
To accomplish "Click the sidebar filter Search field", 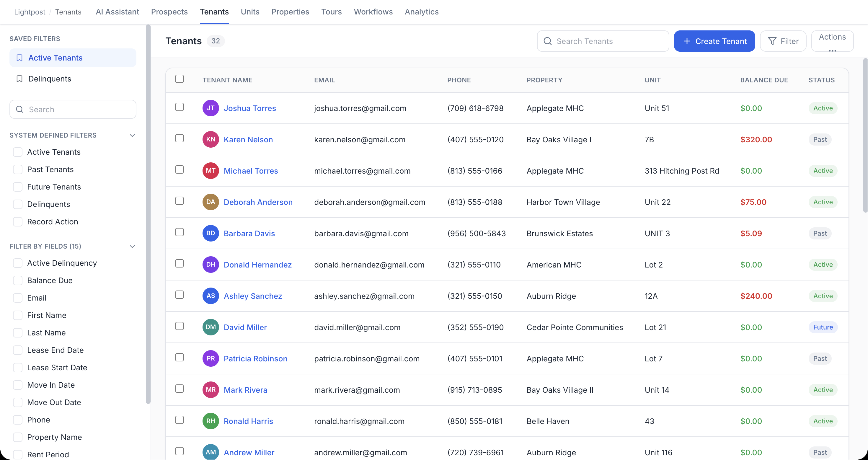I will pos(73,109).
